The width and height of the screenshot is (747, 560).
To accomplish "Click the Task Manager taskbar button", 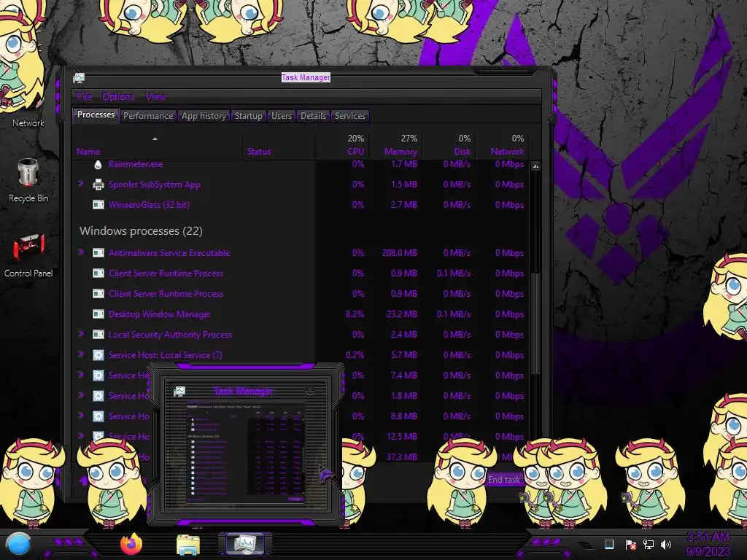I will 245,543.
